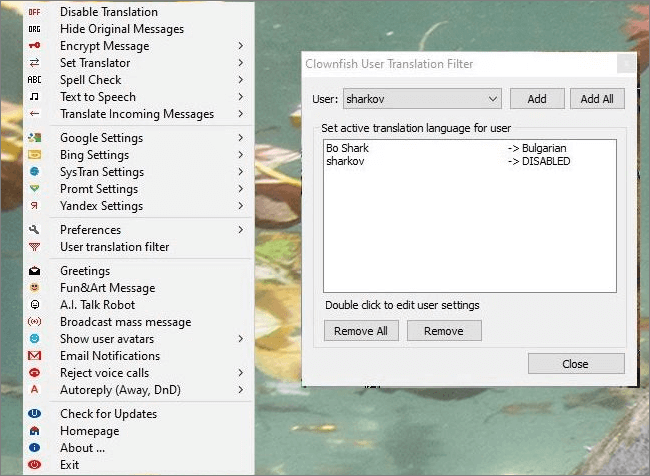The height and width of the screenshot is (476, 650).
Task: Expand the Spell Check submenu arrow
Action: click(x=241, y=80)
